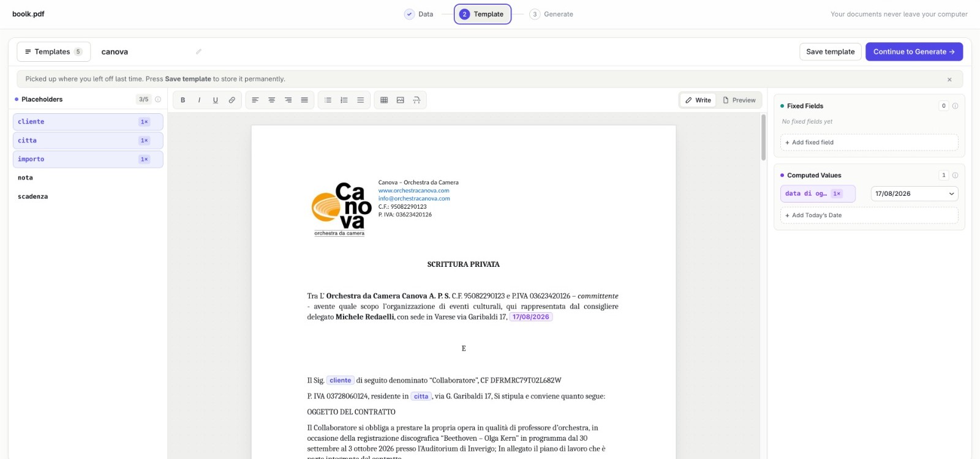
Task: Switch to Write mode
Action: point(698,100)
